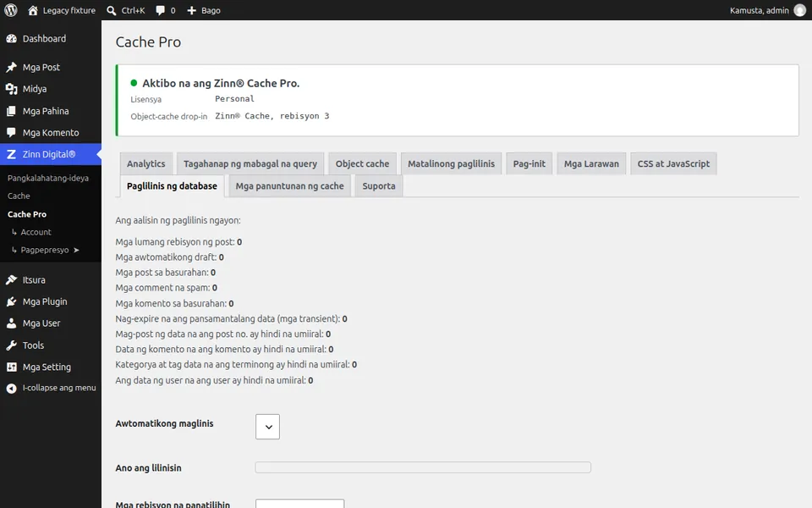The height and width of the screenshot is (508, 812).
Task: Click the Mga post sa basurahan text
Action: click(x=166, y=273)
